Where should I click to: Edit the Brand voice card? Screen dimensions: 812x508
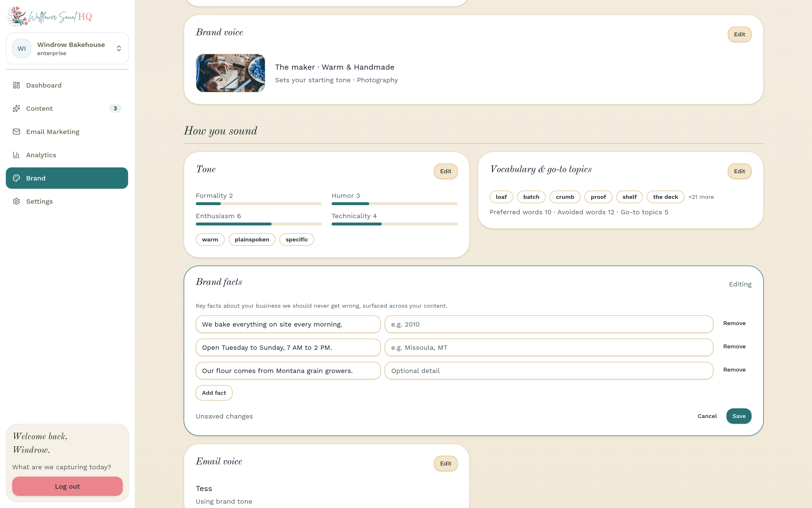739,34
